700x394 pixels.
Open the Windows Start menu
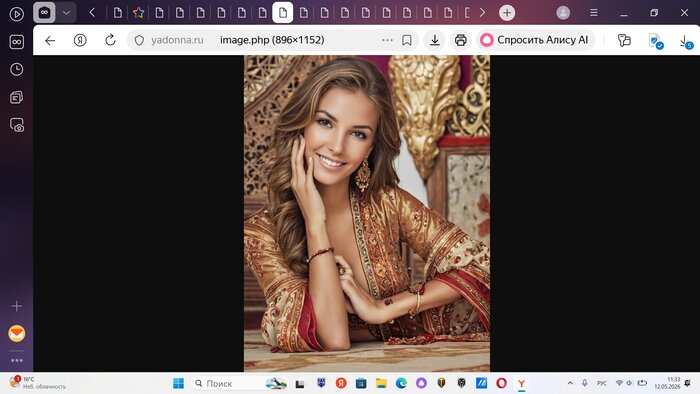tap(178, 383)
